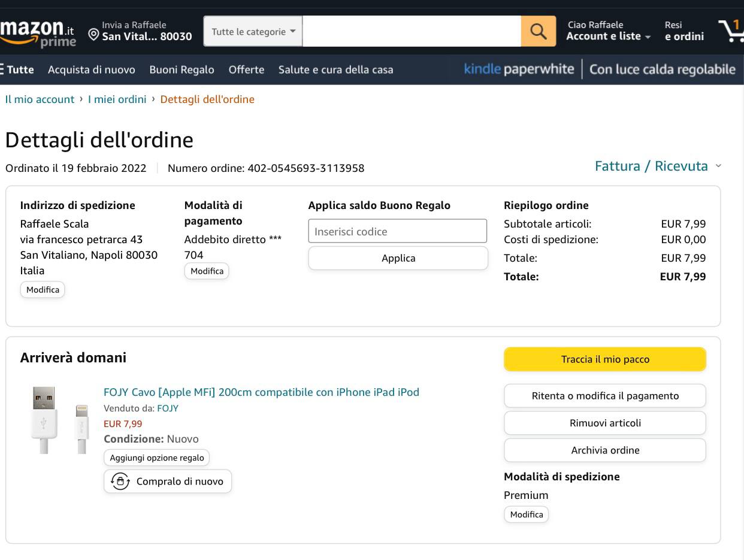Go to Acquista di nuovo
The height and width of the screenshot is (560, 744).
[x=92, y=69]
